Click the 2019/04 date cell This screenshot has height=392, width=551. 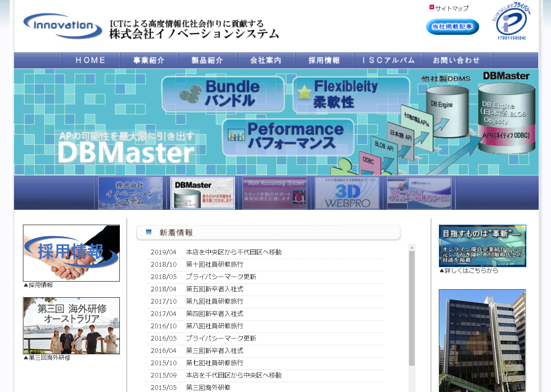164,252
